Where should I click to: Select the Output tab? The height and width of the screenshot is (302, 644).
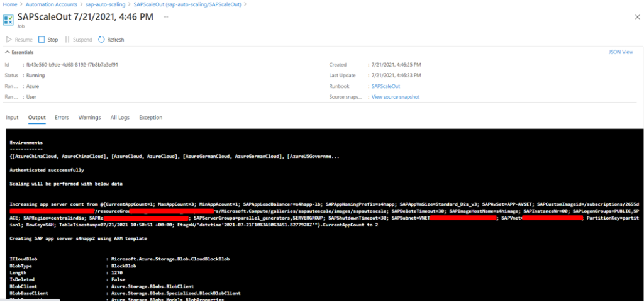tap(36, 118)
